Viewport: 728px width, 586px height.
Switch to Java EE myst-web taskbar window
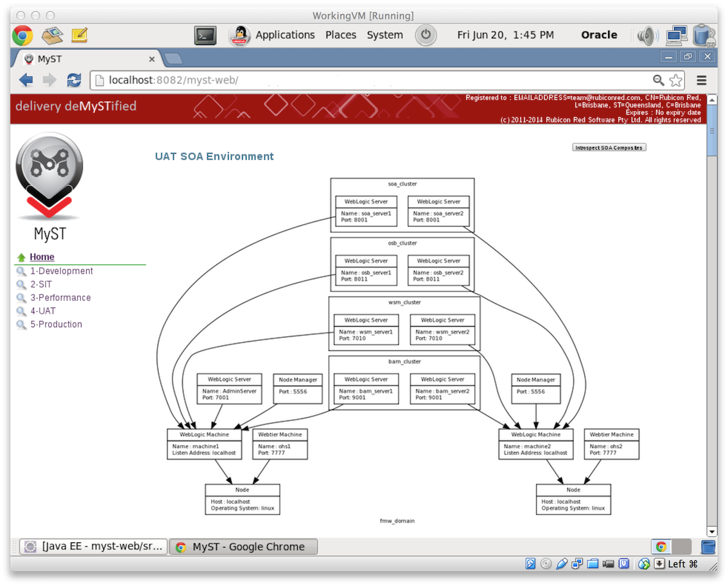click(93, 547)
